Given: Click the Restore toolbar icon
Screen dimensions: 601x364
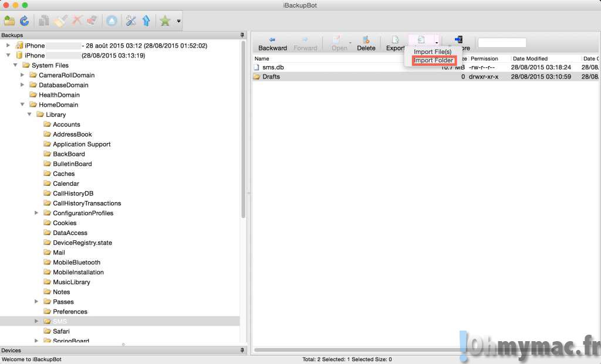Looking at the screenshot, I should click(x=458, y=40).
